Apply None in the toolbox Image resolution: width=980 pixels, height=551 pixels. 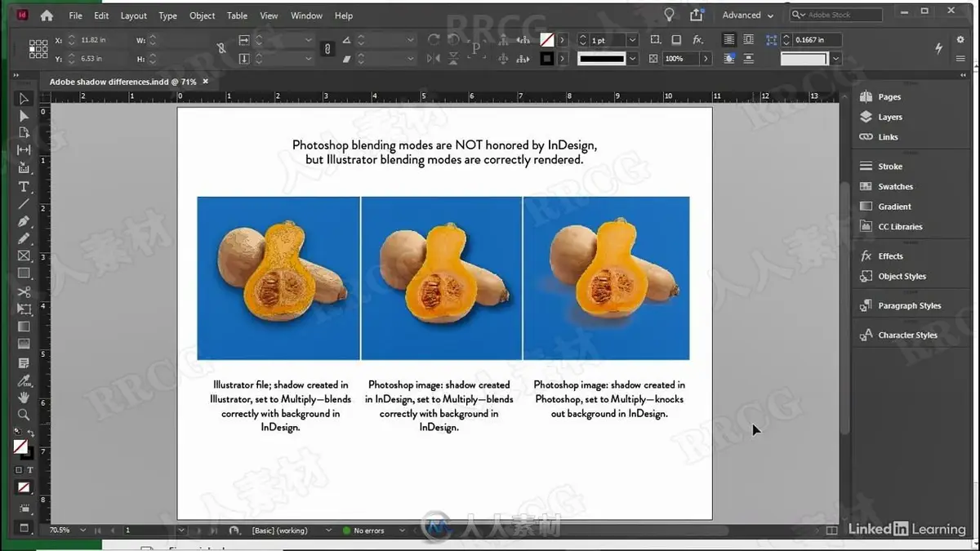24,487
